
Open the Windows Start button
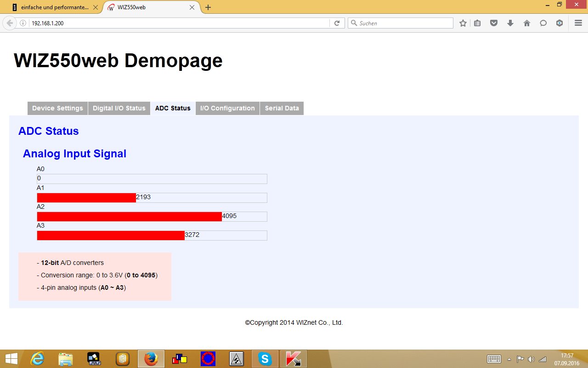[x=11, y=359]
